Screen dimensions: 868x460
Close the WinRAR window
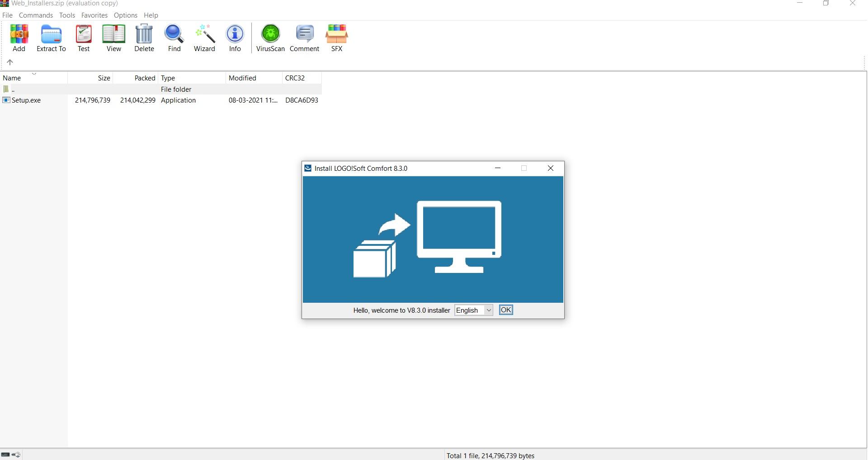(x=853, y=4)
